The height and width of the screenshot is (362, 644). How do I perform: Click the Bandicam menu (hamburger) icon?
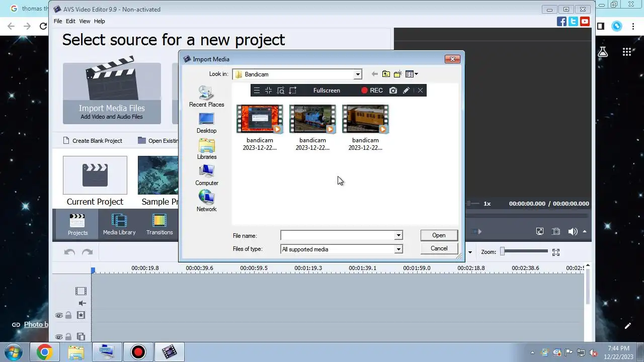257,90
